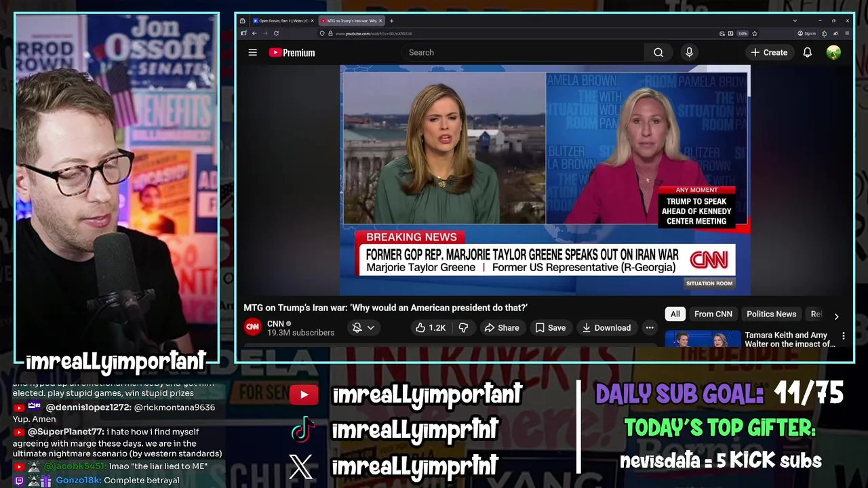Open a new browser tab
The image size is (868, 488).
click(391, 21)
